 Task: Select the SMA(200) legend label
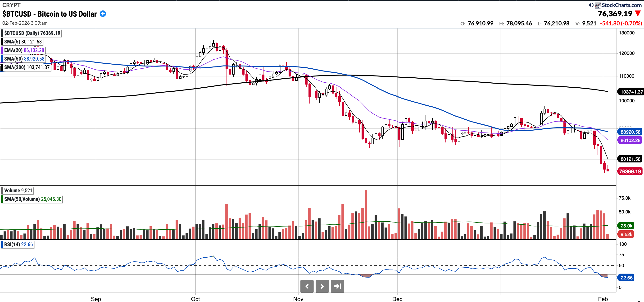click(x=27, y=67)
